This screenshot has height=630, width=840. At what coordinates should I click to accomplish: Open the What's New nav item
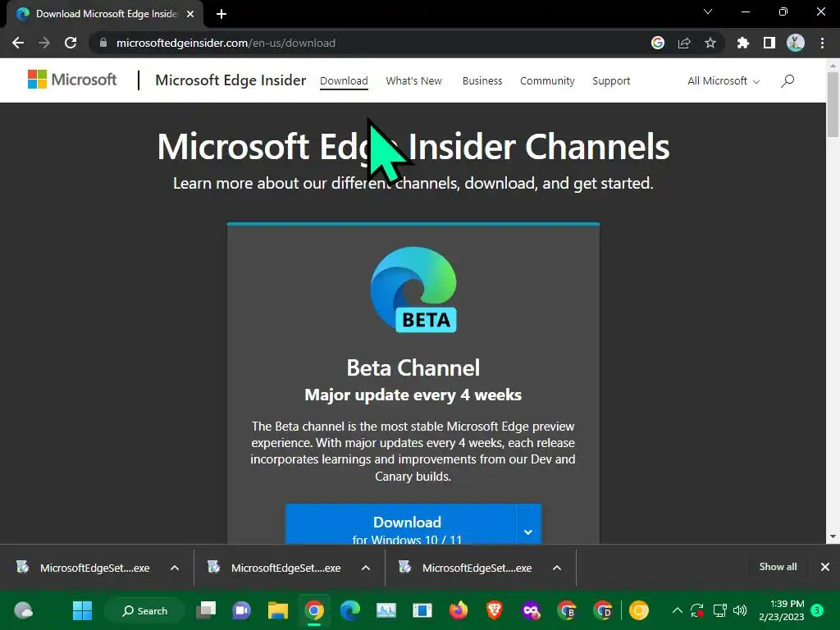coord(413,81)
